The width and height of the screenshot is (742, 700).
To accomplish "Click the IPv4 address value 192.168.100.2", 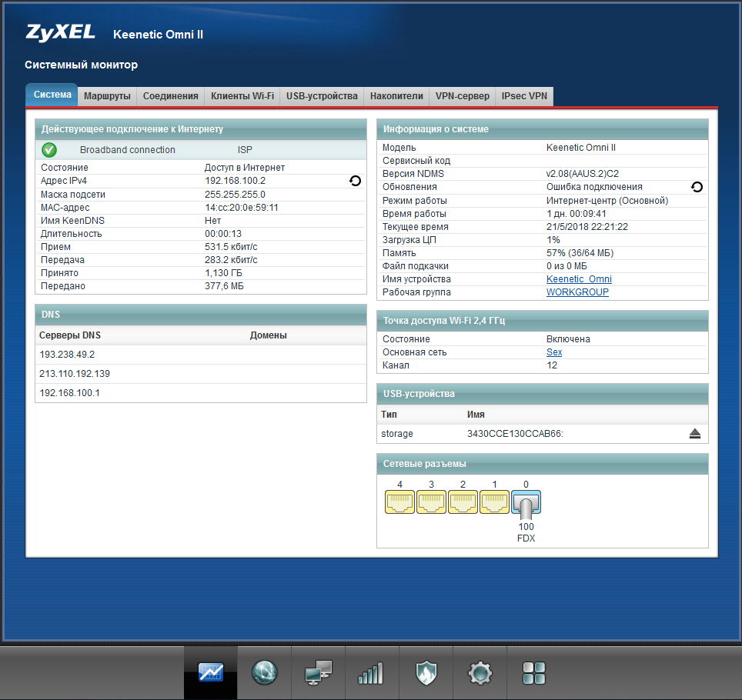I will [236, 181].
